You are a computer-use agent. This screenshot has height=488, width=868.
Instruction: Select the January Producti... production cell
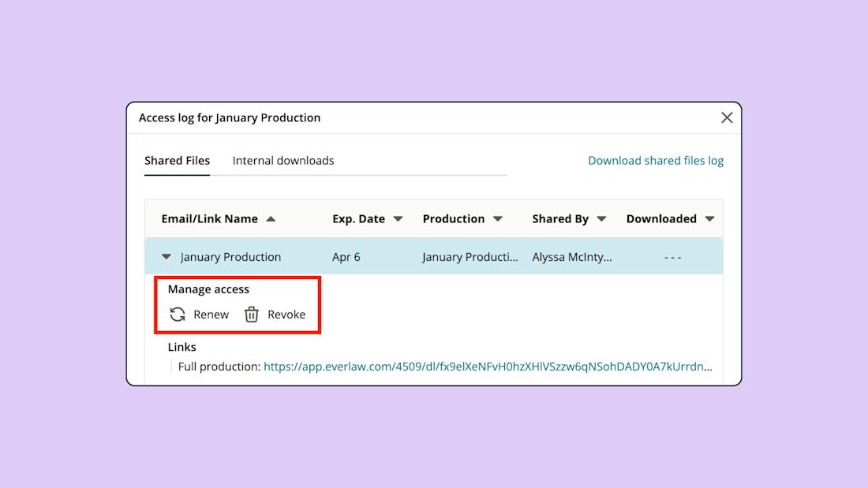click(x=470, y=257)
